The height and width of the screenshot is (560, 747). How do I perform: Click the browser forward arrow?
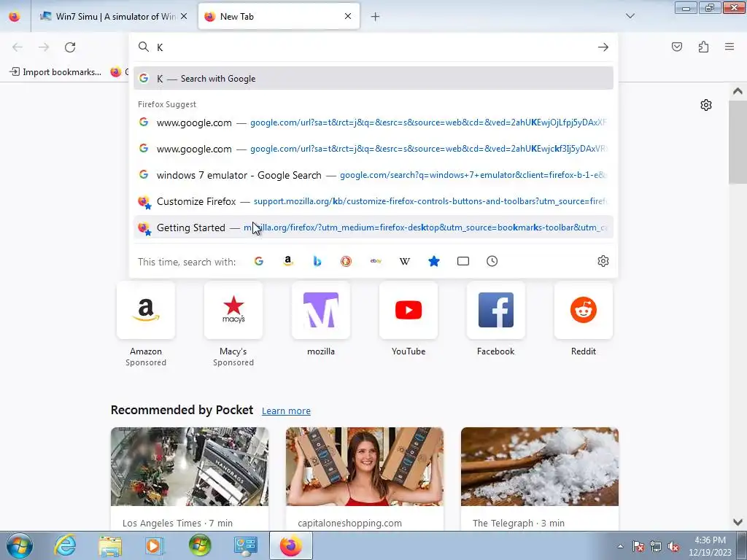click(x=44, y=47)
